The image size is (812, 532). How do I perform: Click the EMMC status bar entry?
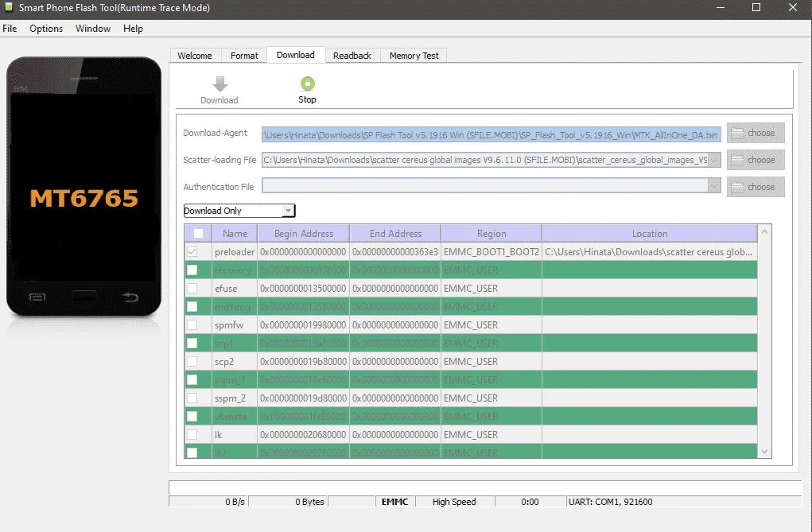(x=395, y=502)
